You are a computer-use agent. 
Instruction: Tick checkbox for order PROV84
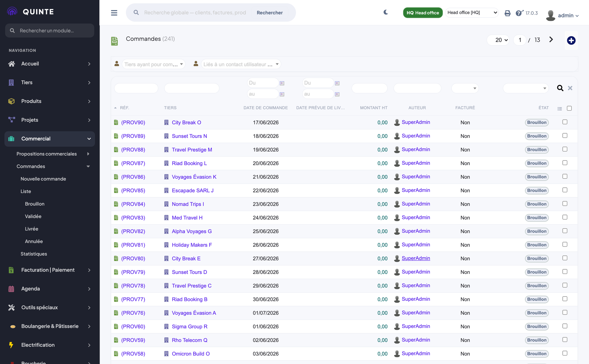pyautogui.click(x=565, y=203)
